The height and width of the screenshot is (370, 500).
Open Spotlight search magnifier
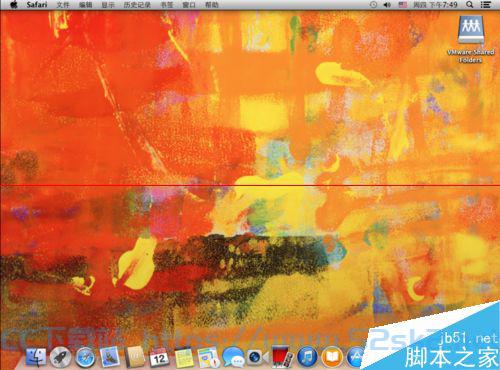(x=469, y=5)
